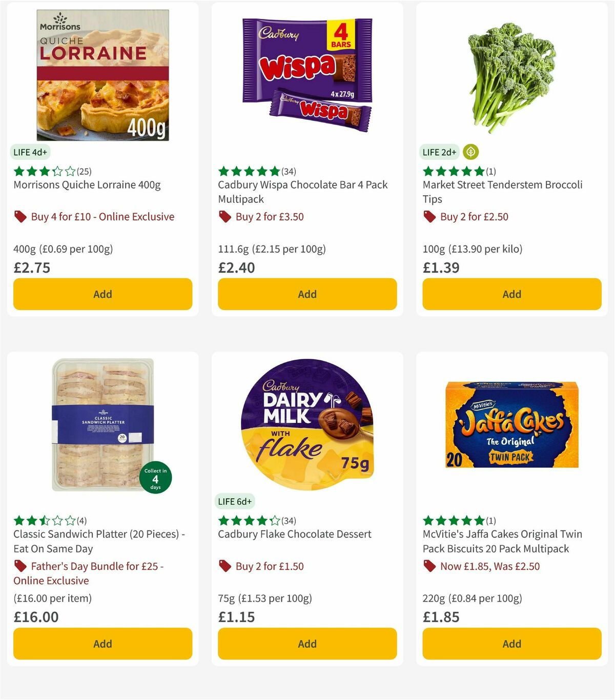Toggle the 'LIFE 4d+' freshness badge on the quiche

[29, 152]
